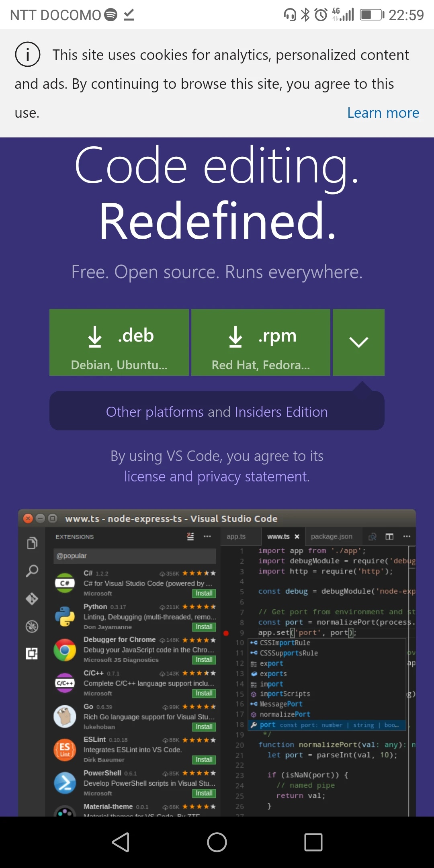Install the Python extension
Viewport: 434px width, 868px height.
pyautogui.click(x=204, y=626)
